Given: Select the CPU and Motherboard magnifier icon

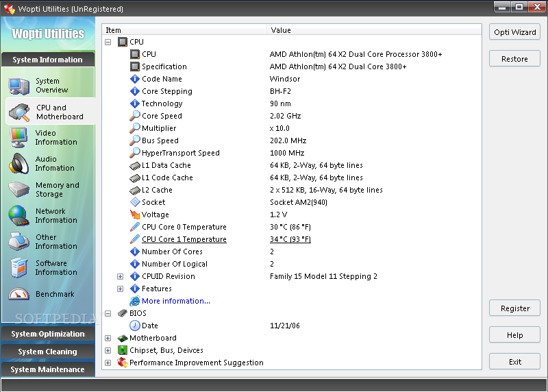Looking at the screenshot, I should [19, 112].
